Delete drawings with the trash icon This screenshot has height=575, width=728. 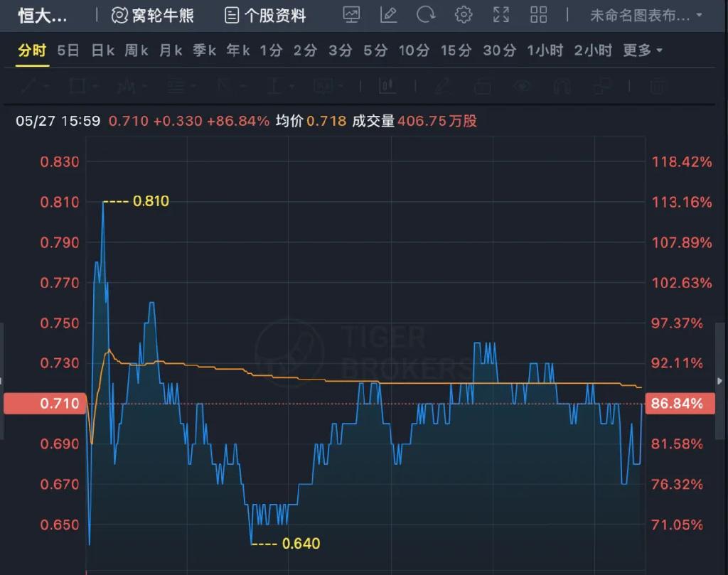pyautogui.click(x=657, y=87)
